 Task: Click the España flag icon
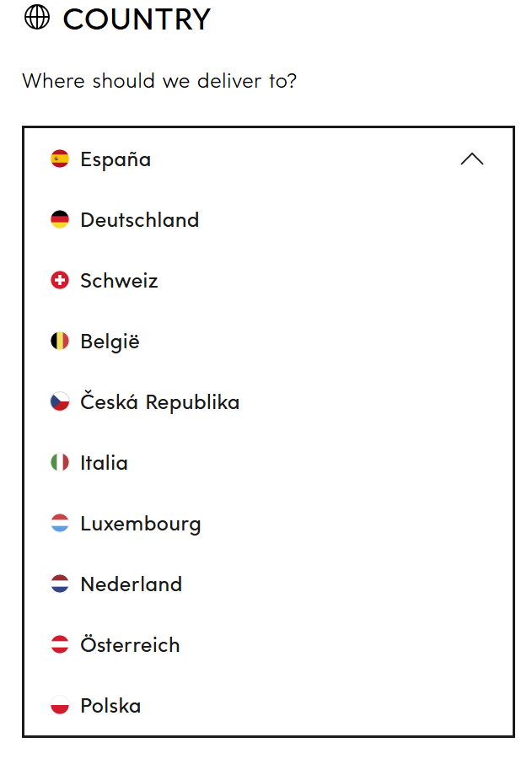point(57,159)
